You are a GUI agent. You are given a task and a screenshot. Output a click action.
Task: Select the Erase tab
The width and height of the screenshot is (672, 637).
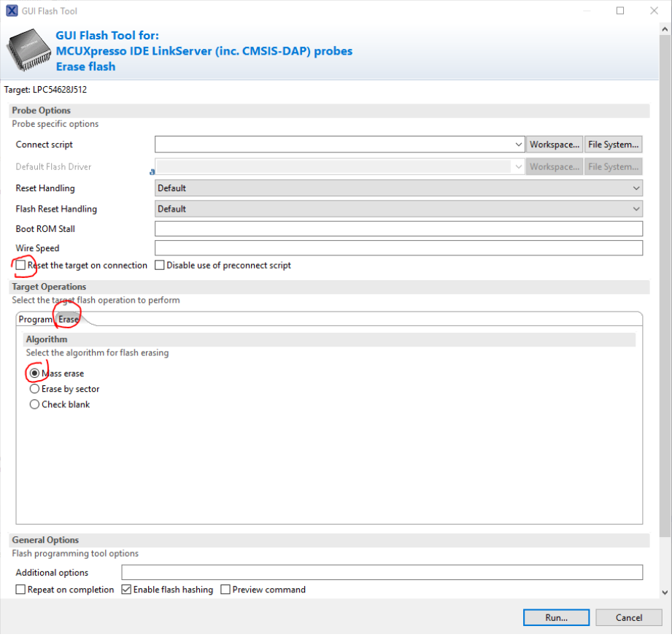point(68,319)
